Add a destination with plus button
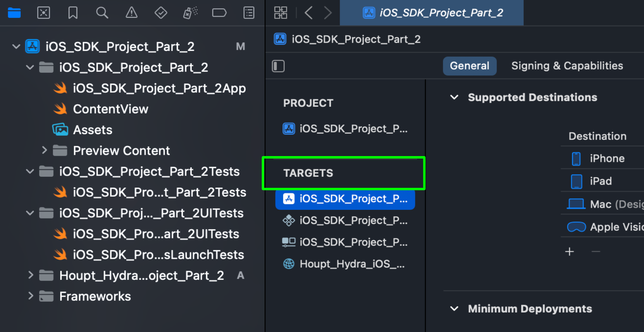The height and width of the screenshot is (332, 644). tap(570, 251)
